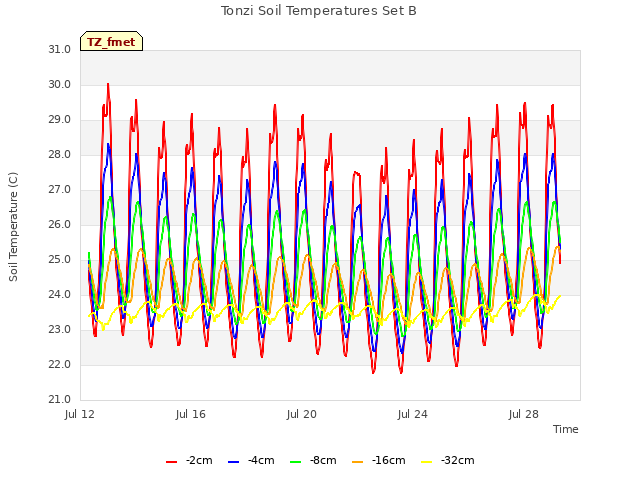Image resolution: width=640 pixels, height=480 pixels.
Task: Click the blue -4cm legend swatch
Action: click(233, 462)
